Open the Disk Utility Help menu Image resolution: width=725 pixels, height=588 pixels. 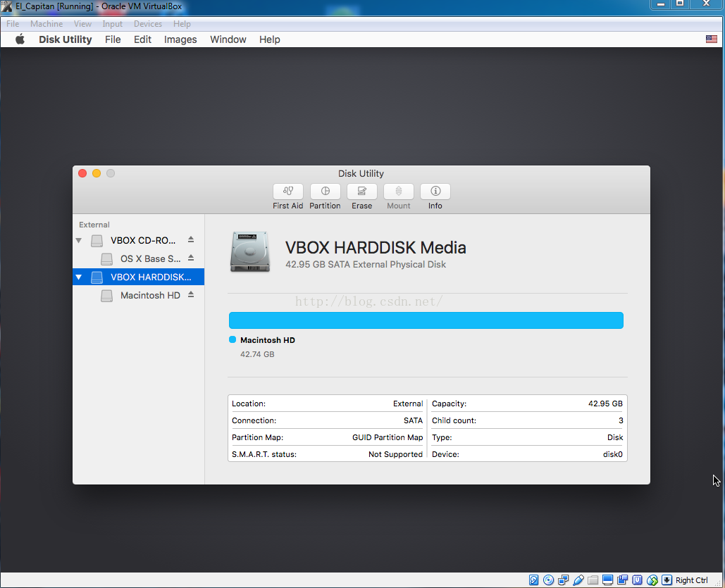(x=270, y=39)
